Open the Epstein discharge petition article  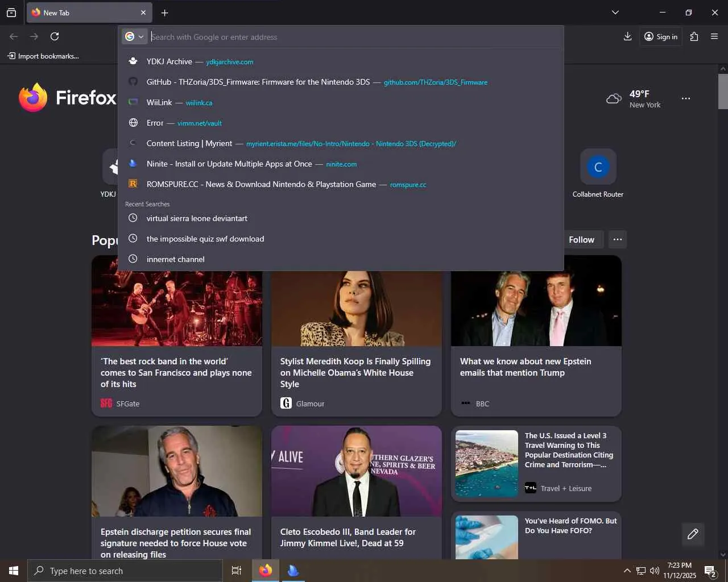tap(177, 492)
